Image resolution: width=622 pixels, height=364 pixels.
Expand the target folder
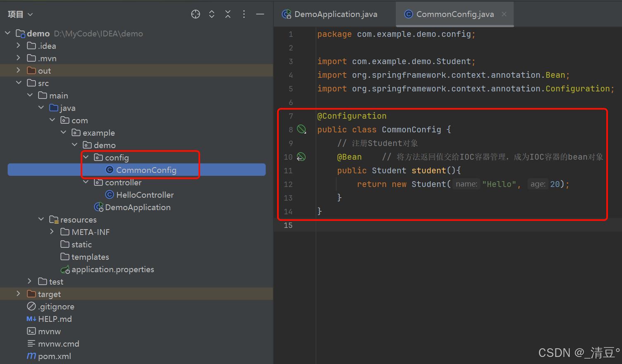tap(18, 293)
